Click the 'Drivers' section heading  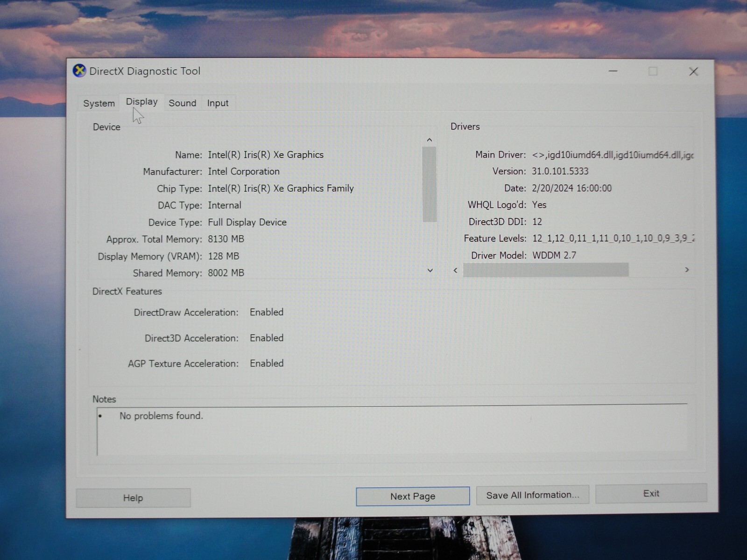tap(465, 126)
